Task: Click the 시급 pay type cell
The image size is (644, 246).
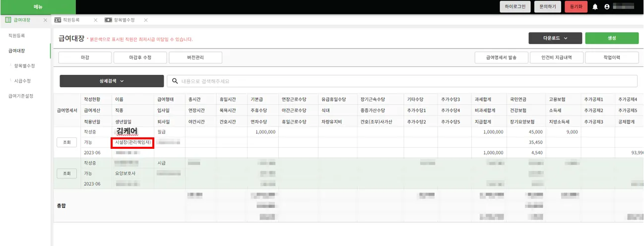Action: tap(161, 163)
